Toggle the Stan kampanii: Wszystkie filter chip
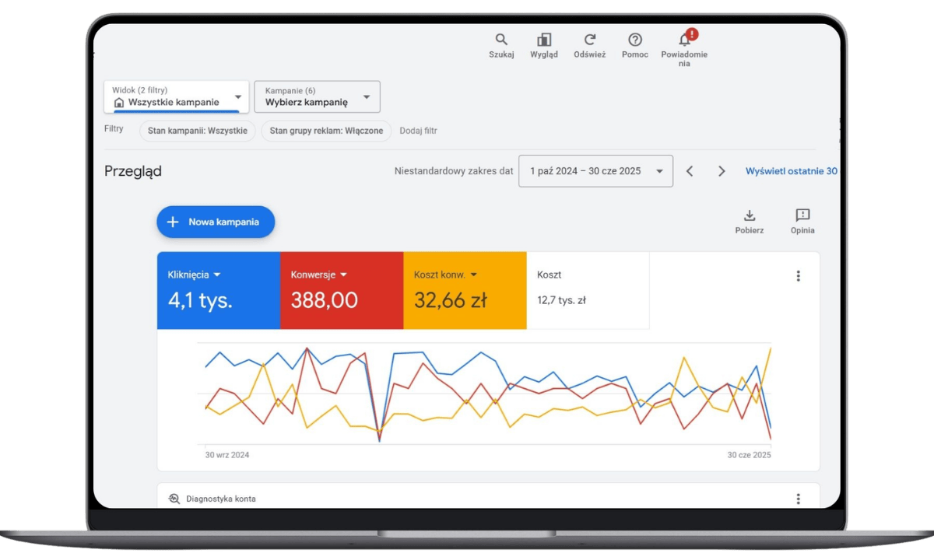 198,131
